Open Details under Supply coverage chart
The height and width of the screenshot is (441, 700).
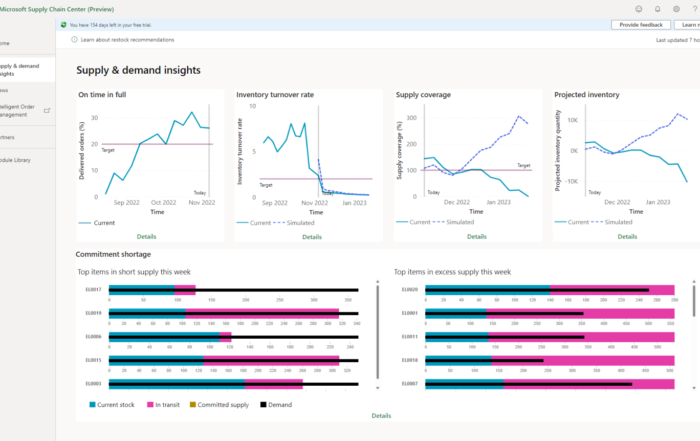(476, 237)
